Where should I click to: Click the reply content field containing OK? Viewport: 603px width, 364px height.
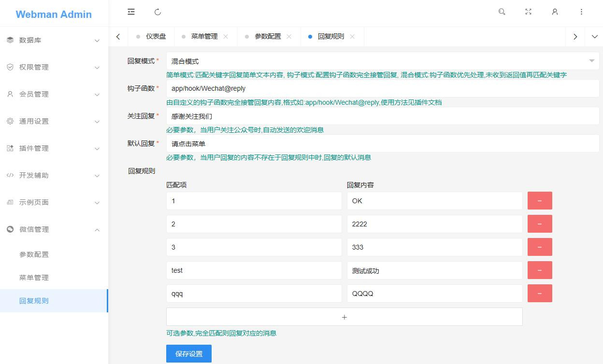tap(435, 201)
